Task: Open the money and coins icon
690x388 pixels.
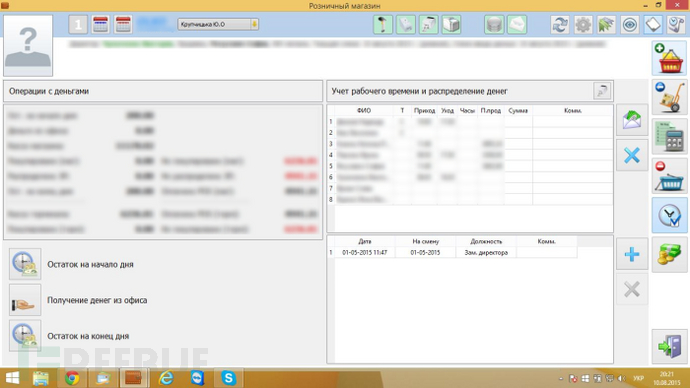Action: (x=669, y=254)
